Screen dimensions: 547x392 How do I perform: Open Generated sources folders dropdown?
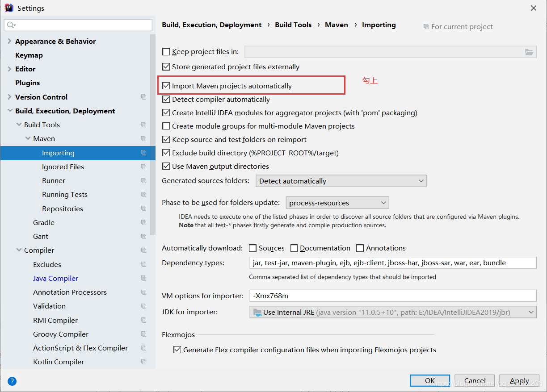pyautogui.click(x=341, y=181)
